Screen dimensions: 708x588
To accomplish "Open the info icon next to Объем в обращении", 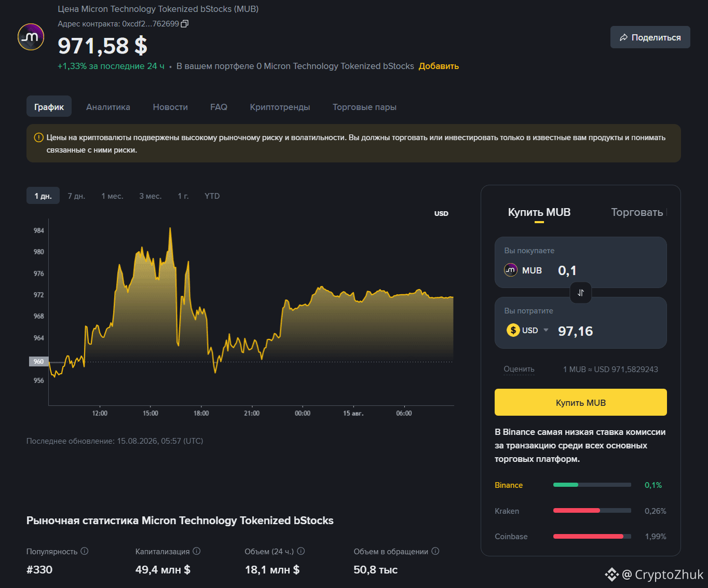I will 435,551.
